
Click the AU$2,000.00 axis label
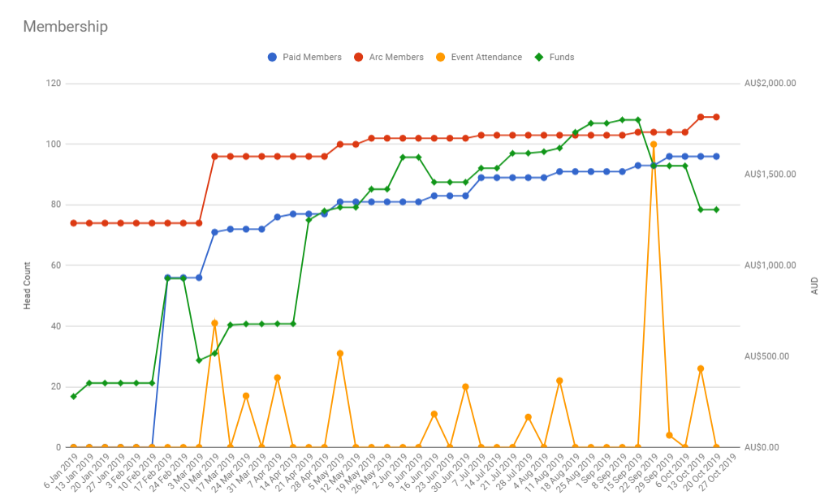tap(769, 84)
